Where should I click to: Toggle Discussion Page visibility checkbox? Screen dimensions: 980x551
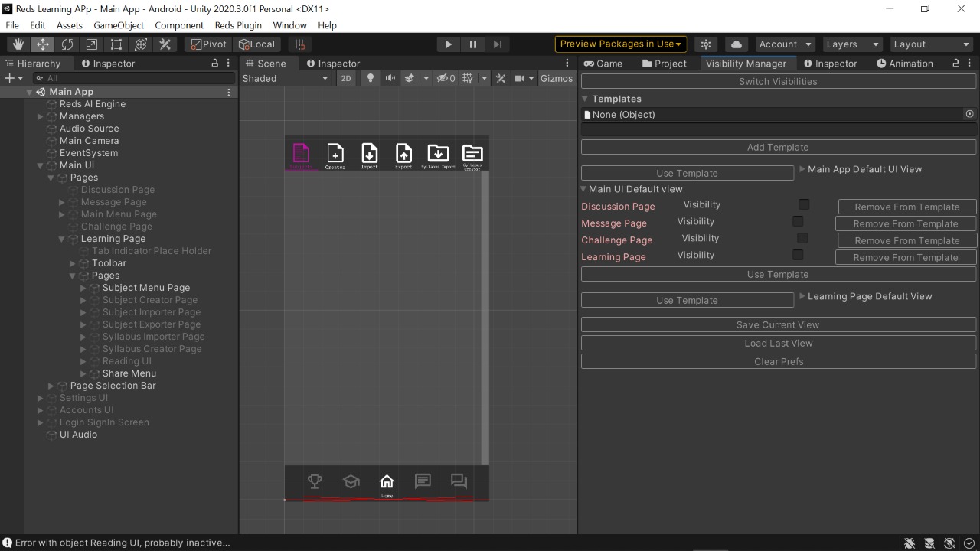coord(804,204)
